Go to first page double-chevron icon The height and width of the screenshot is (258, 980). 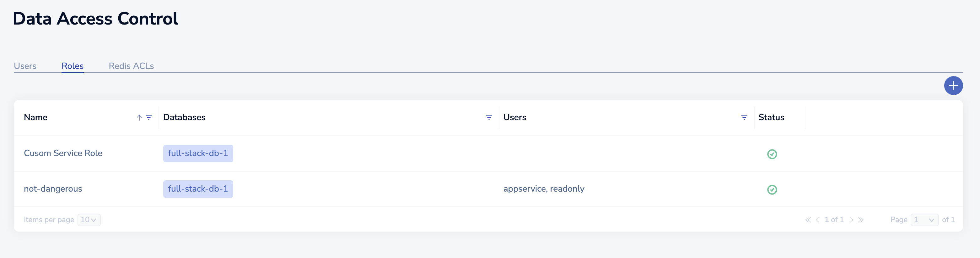click(x=808, y=220)
